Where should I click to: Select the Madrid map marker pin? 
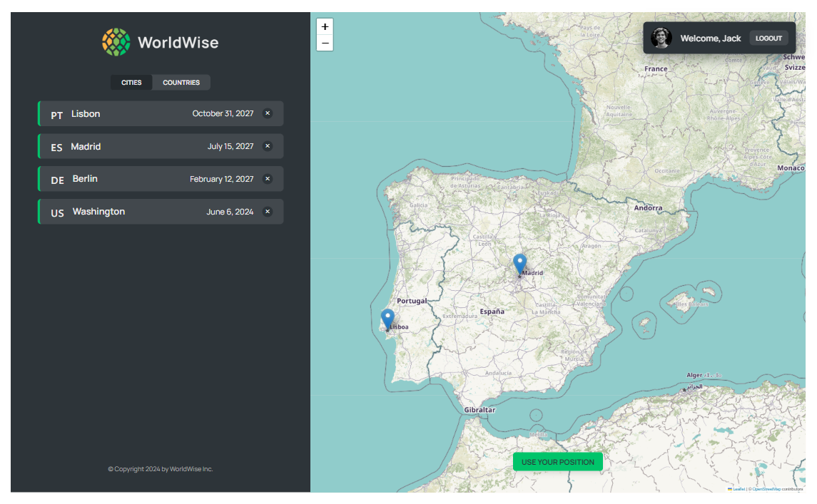pos(519,264)
